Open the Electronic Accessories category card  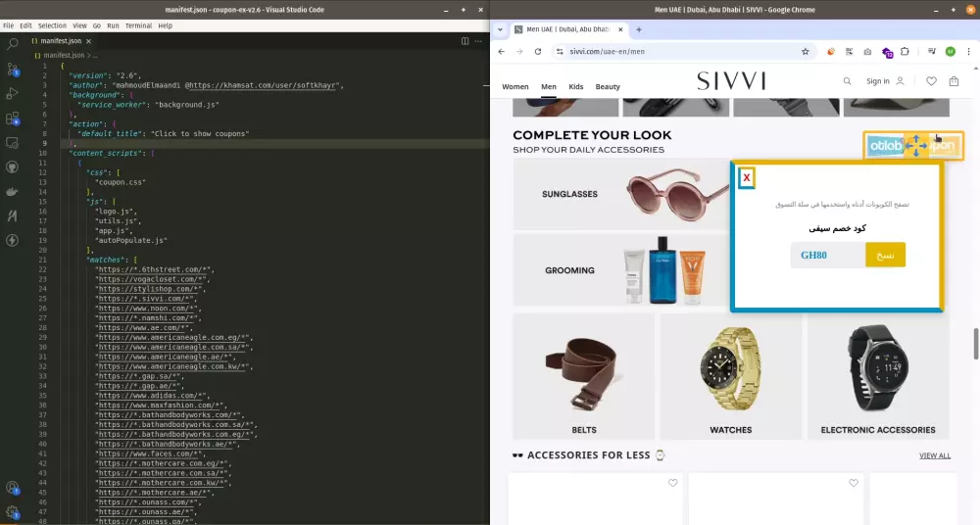point(878,376)
